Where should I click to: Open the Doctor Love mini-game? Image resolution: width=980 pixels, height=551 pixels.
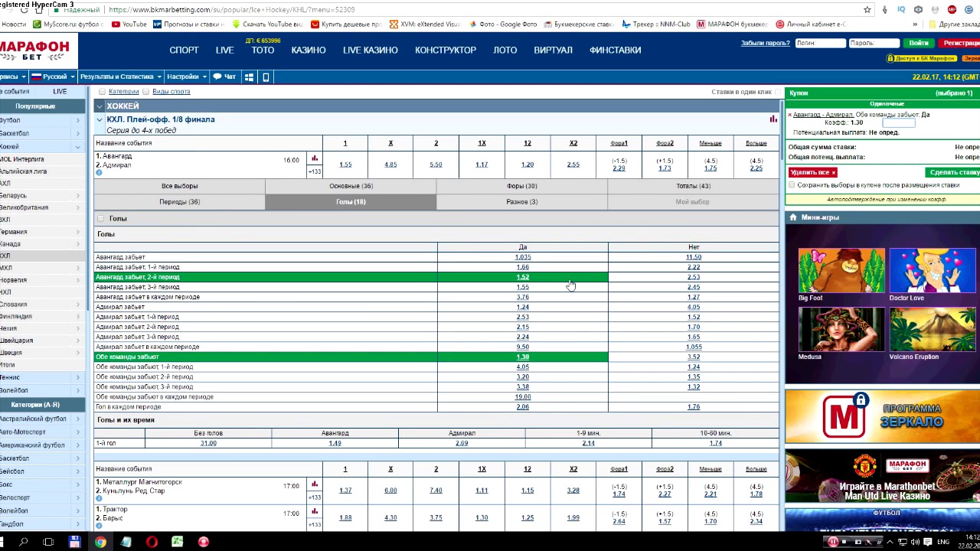933,271
